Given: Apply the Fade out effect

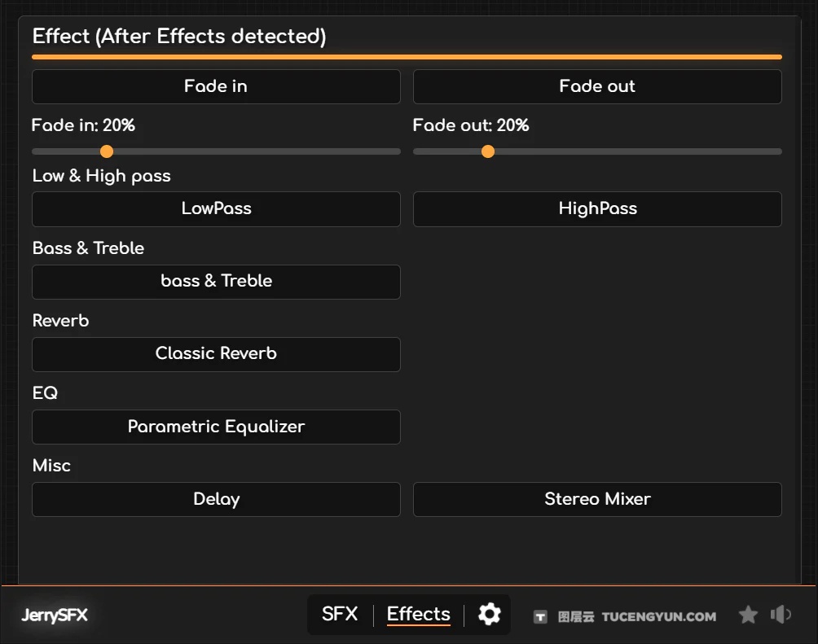Looking at the screenshot, I should 597,86.
